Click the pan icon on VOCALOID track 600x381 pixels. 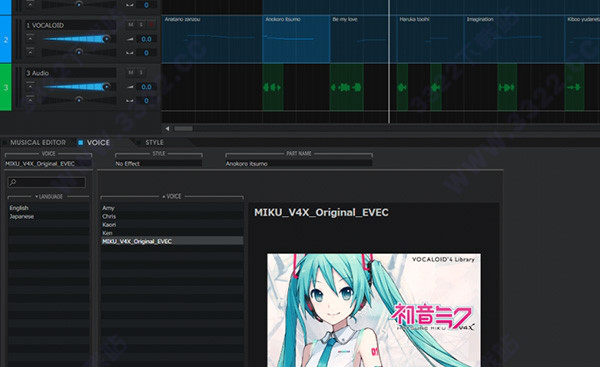130,53
